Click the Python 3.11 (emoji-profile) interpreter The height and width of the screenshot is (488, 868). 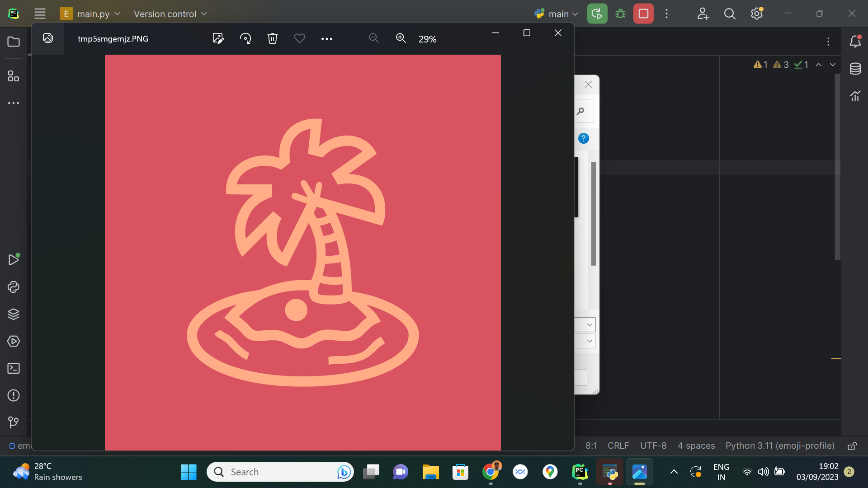pyautogui.click(x=780, y=446)
